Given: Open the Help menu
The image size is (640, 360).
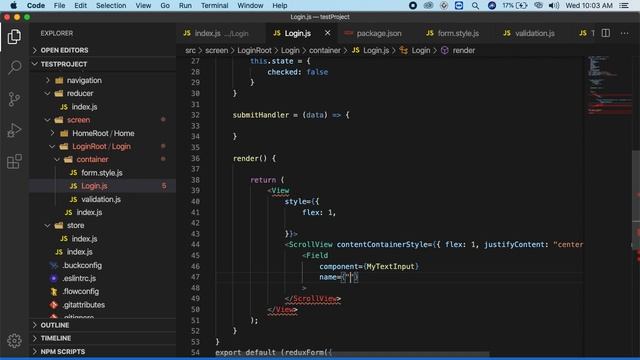Looking at the screenshot, I should tap(280, 5).
